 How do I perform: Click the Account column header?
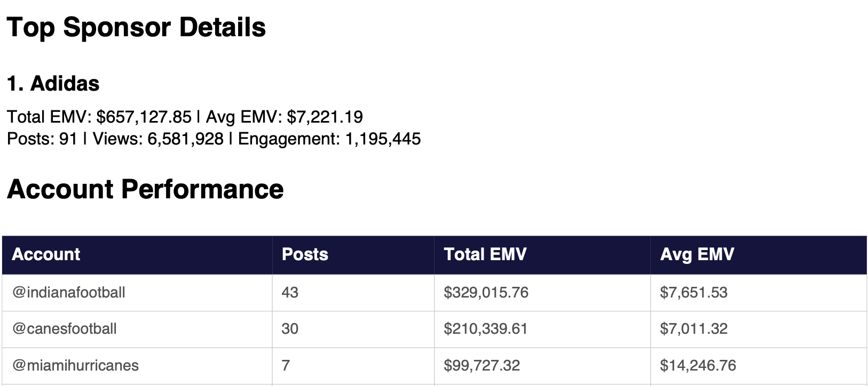[x=46, y=254]
